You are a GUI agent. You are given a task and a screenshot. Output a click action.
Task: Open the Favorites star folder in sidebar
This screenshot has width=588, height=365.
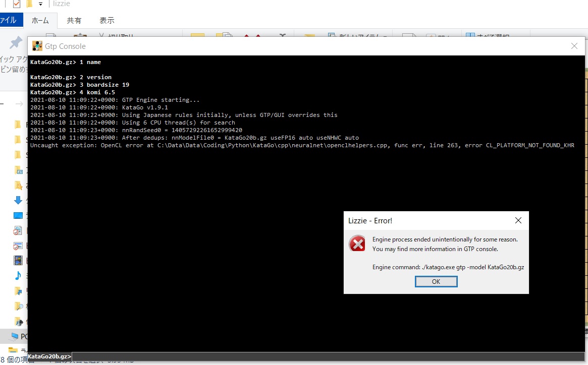pyautogui.click(x=18, y=185)
